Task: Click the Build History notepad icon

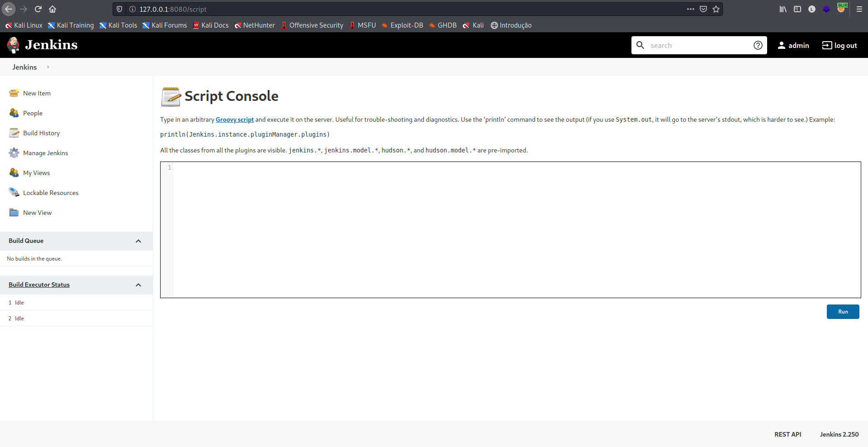Action: point(14,133)
